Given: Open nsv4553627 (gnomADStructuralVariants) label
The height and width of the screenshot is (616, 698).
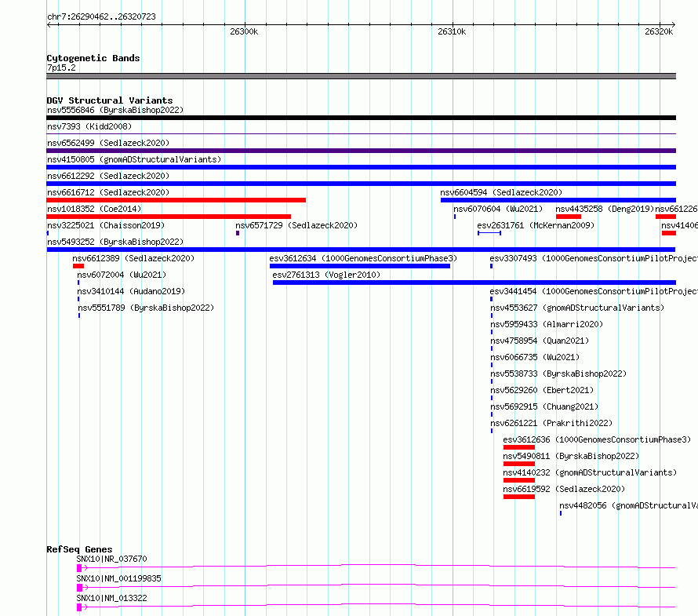Looking at the screenshot, I should (x=577, y=308).
